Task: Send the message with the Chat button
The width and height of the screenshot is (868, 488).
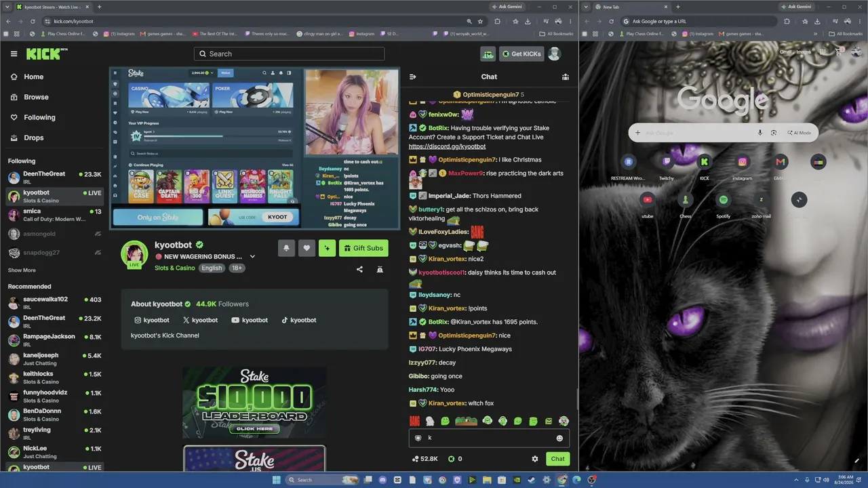Action: [557, 459]
